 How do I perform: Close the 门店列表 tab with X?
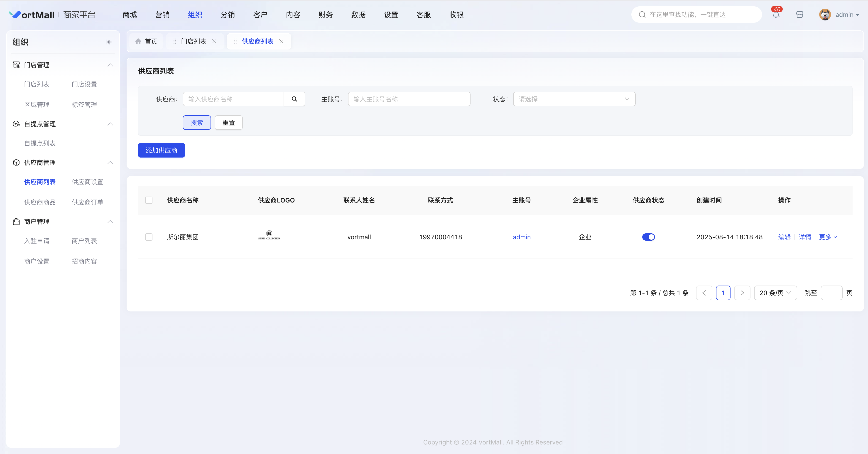coord(214,42)
